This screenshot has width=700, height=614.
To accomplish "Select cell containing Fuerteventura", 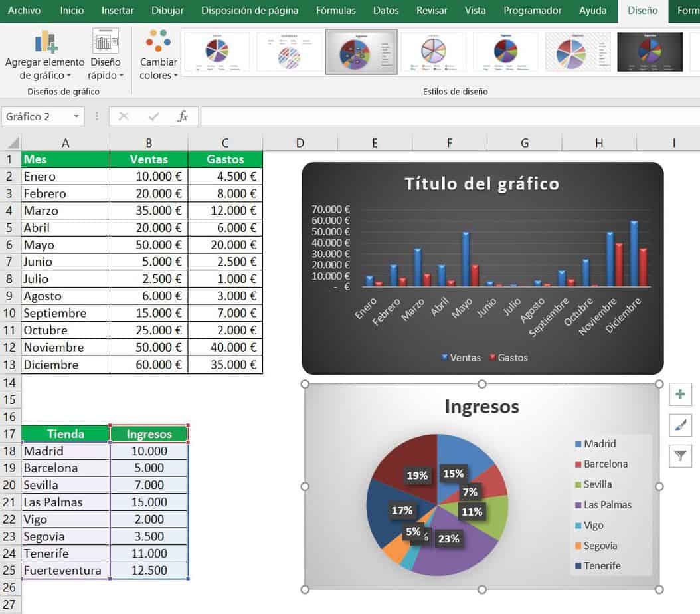I will [x=65, y=571].
